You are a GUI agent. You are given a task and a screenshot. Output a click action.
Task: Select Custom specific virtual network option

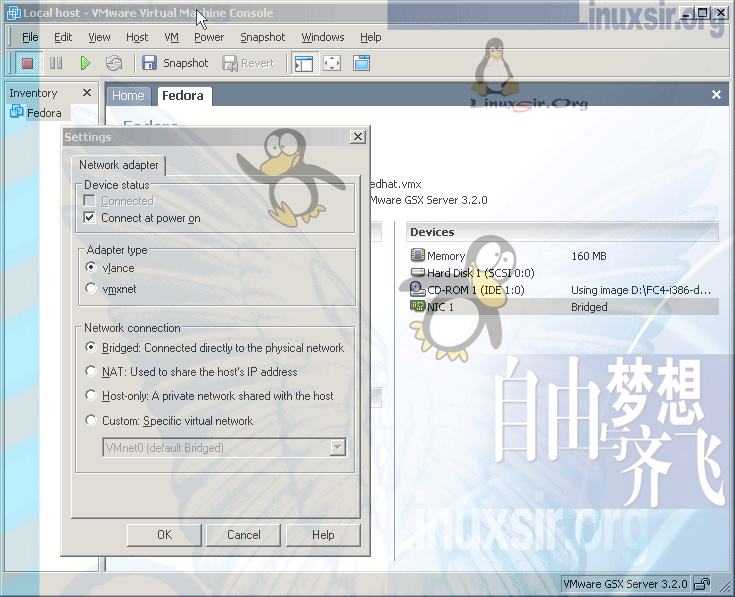tap(91, 420)
